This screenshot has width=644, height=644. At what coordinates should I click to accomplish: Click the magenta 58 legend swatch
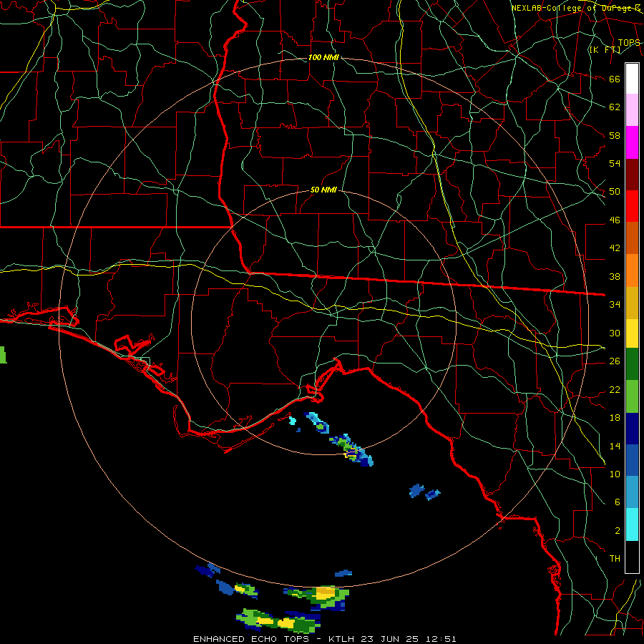[x=632, y=142]
